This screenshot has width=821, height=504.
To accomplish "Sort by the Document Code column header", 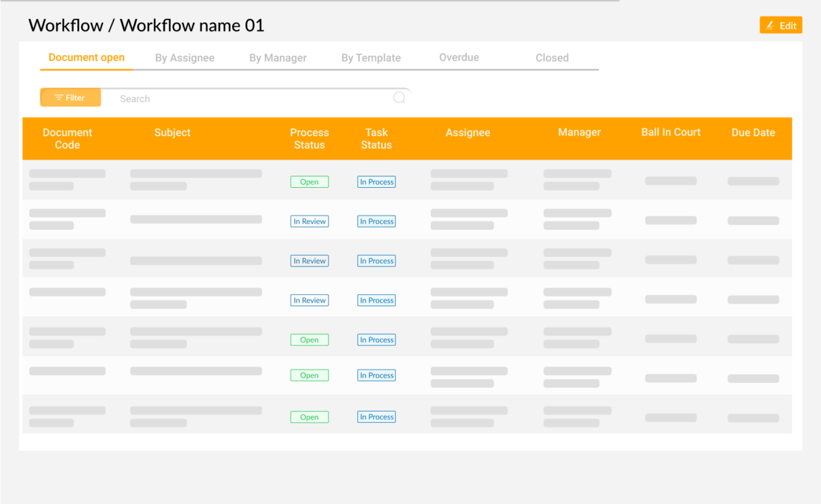I will coord(67,139).
